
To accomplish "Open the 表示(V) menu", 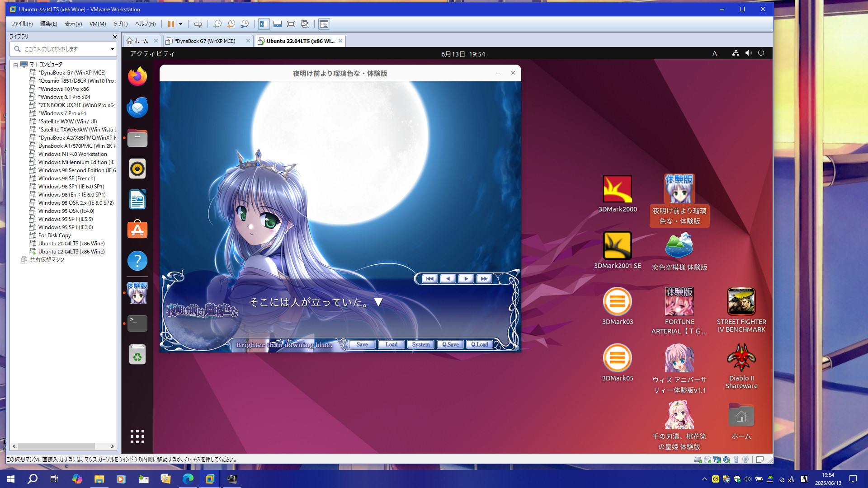I will pos(73,24).
